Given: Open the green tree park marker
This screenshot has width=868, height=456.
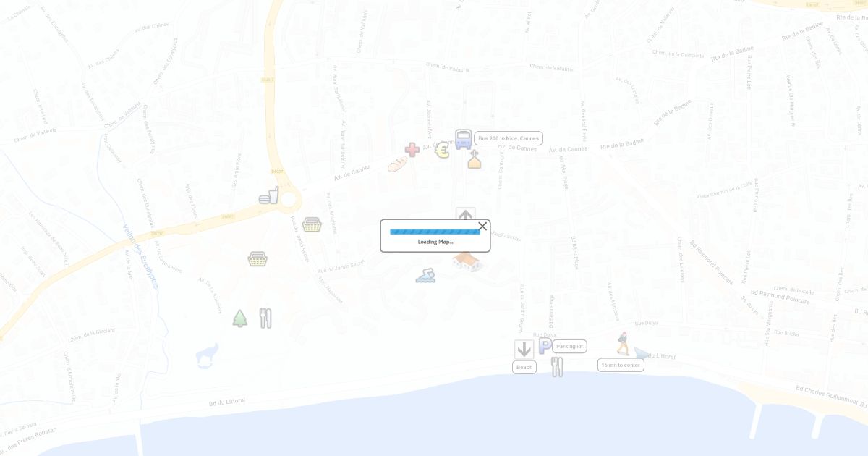Looking at the screenshot, I should point(240,318).
